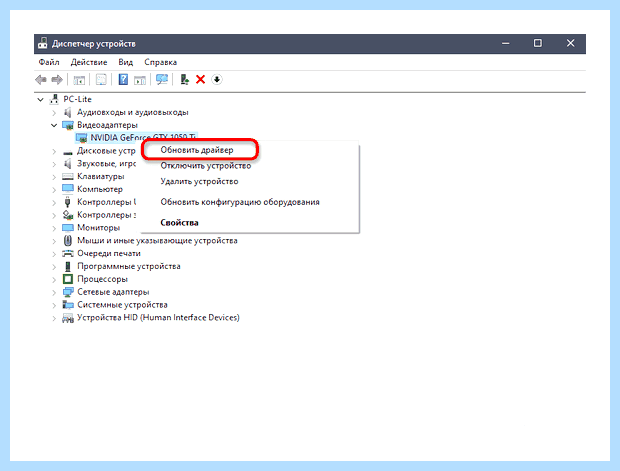
Task: Select the PC-Lite label
Action: click(x=78, y=99)
